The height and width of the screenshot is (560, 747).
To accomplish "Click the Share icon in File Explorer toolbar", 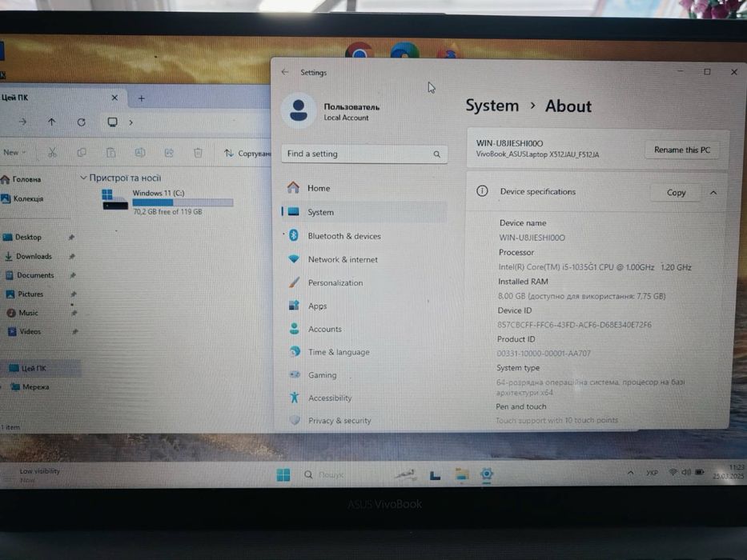I will (169, 152).
